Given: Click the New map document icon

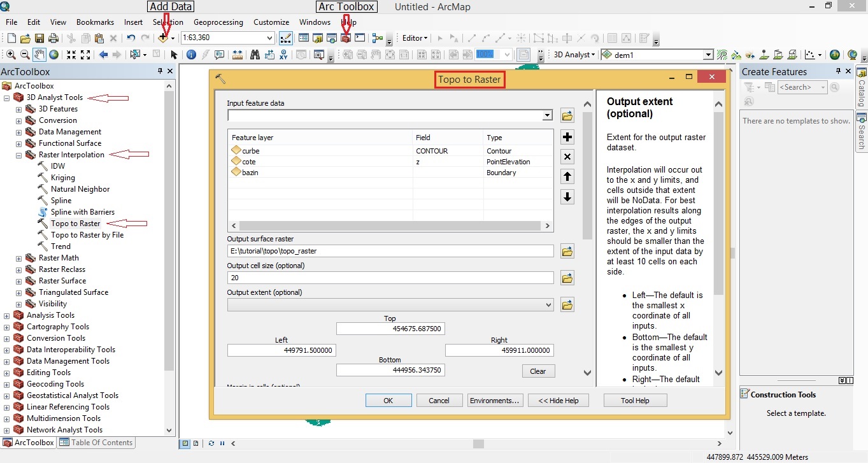Looking at the screenshot, I should tap(11, 38).
